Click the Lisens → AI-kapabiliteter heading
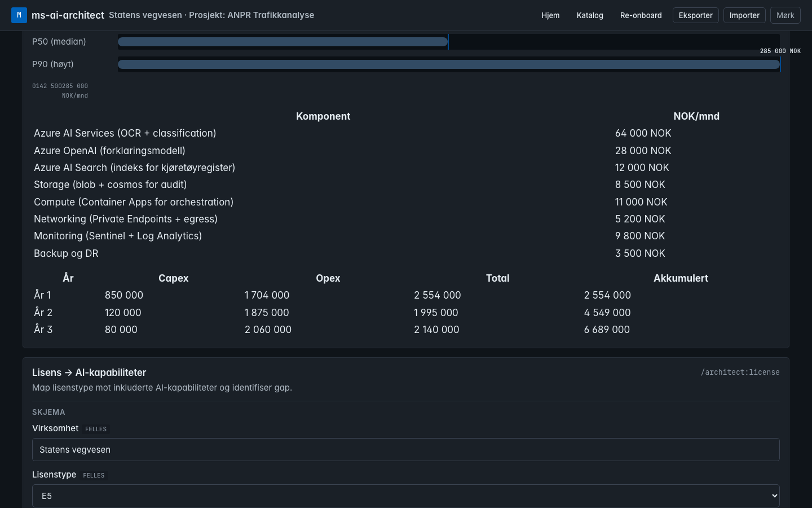 (89, 373)
